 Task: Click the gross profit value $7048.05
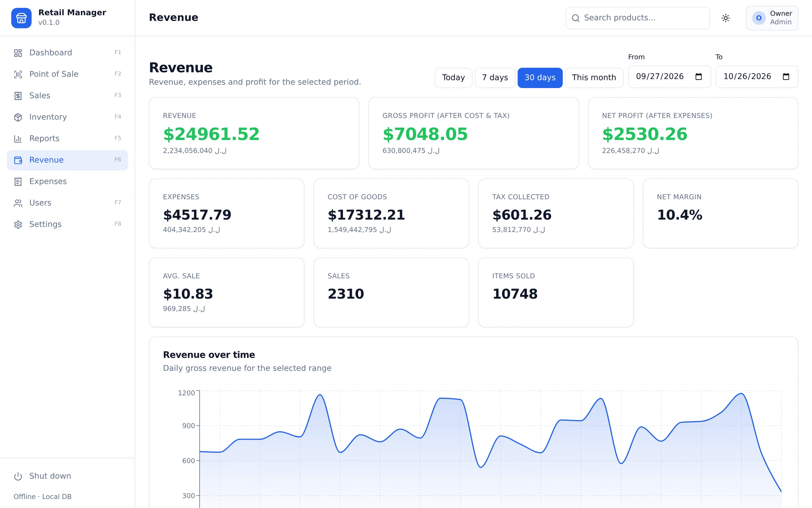click(x=425, y=134)
